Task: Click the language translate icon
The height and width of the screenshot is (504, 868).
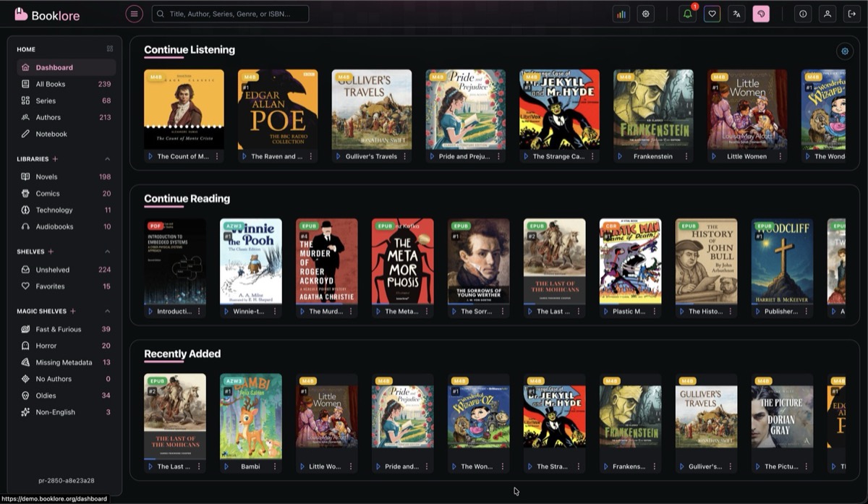Action: tap(736, 14)
